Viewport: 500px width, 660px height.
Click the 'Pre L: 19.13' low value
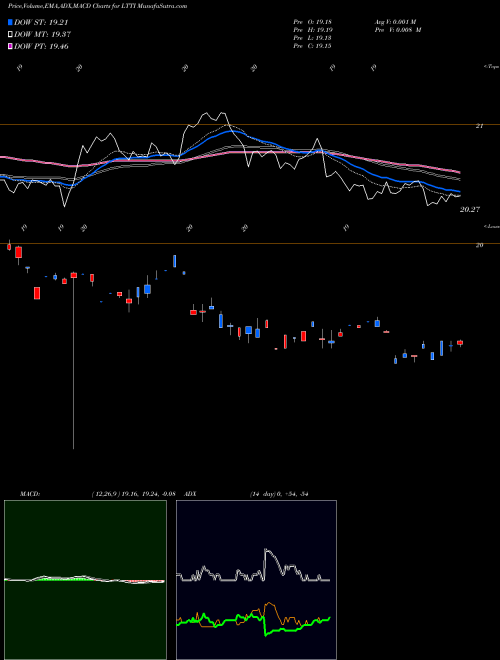313,38
